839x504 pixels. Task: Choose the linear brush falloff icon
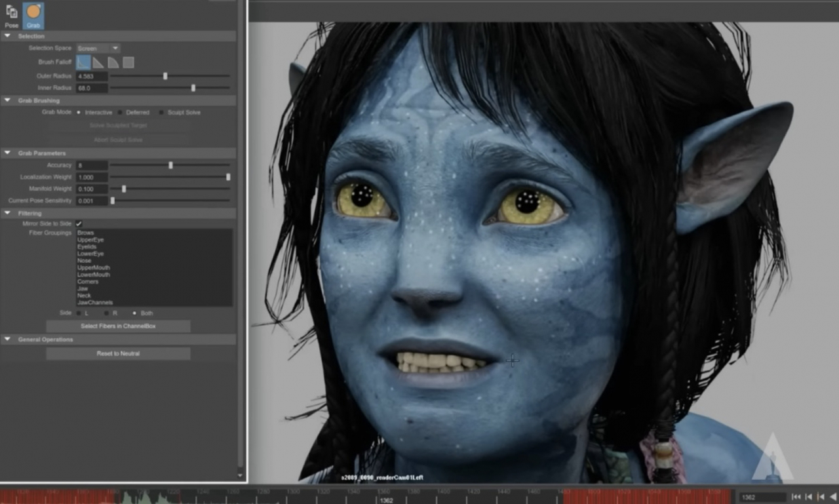tap(98, 62)
